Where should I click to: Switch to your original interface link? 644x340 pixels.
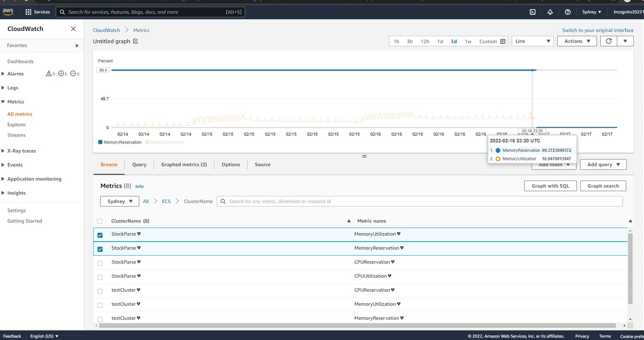tap(598, 30)
